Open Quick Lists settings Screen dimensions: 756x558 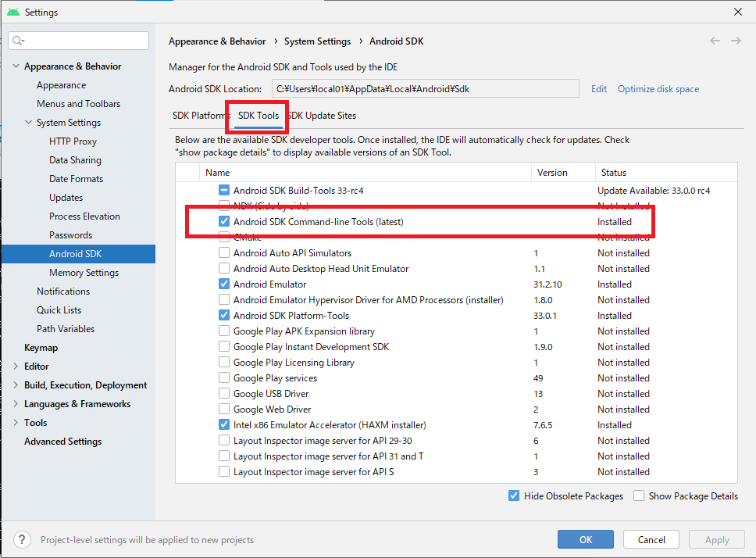(59, 310)
